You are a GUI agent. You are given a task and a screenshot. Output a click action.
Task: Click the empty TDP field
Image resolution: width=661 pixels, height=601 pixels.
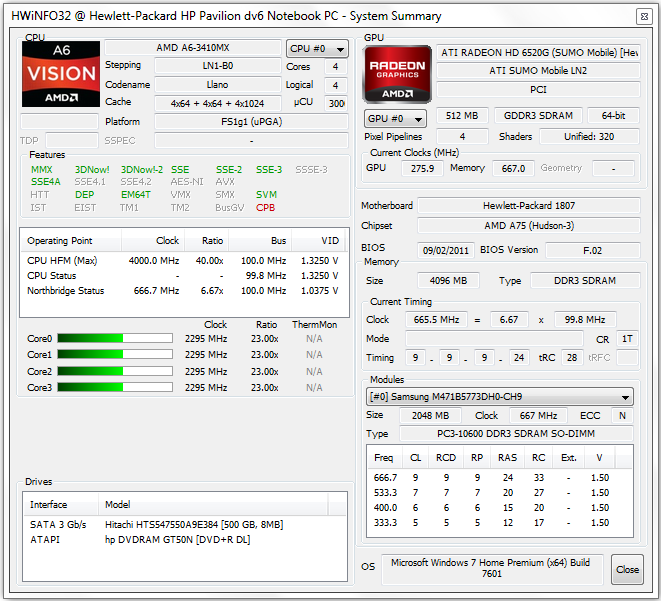pyautogui.click(x=72, y=140)
